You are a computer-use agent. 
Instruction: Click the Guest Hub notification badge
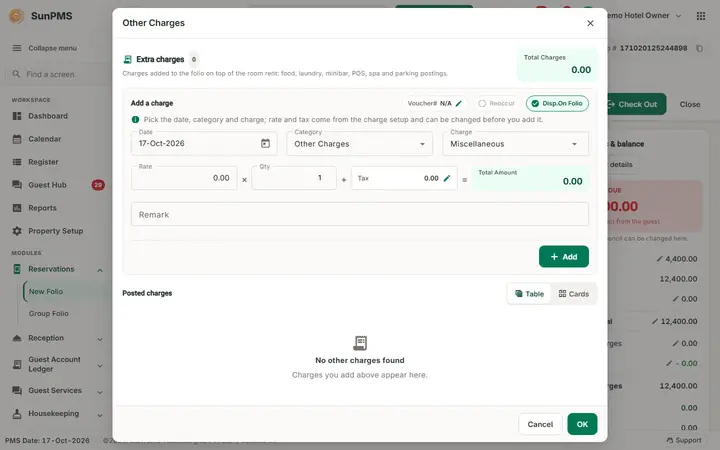[x=98, y=185]
